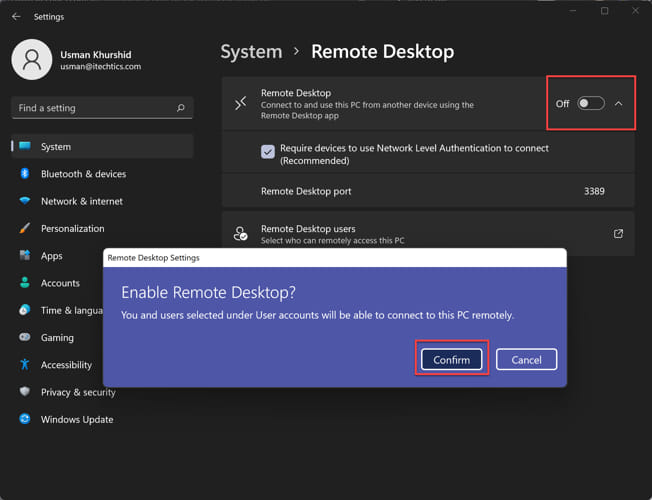Collapse the Remote Desktop section chevron
Screen dimensions: 652x500
(x=618, y=104)
